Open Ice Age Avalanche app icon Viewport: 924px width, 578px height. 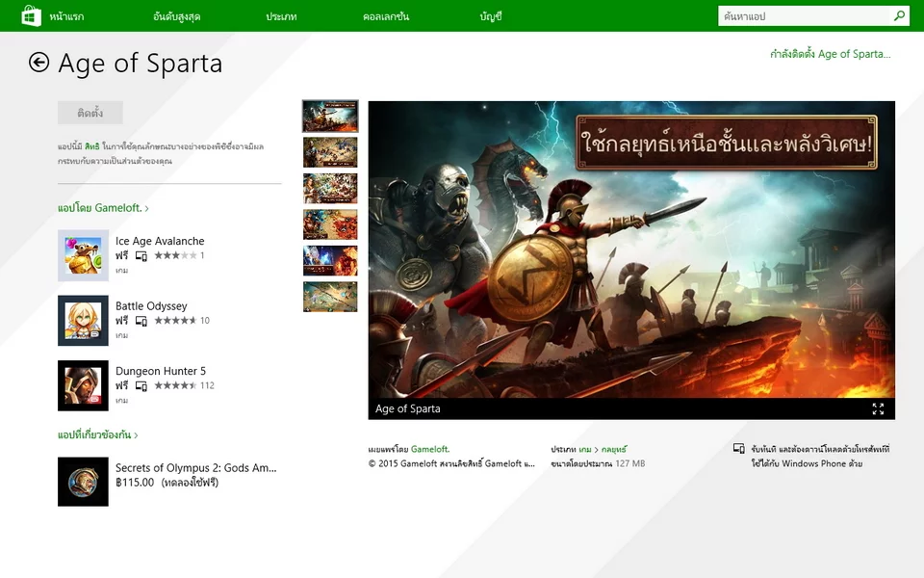[83, 255]
